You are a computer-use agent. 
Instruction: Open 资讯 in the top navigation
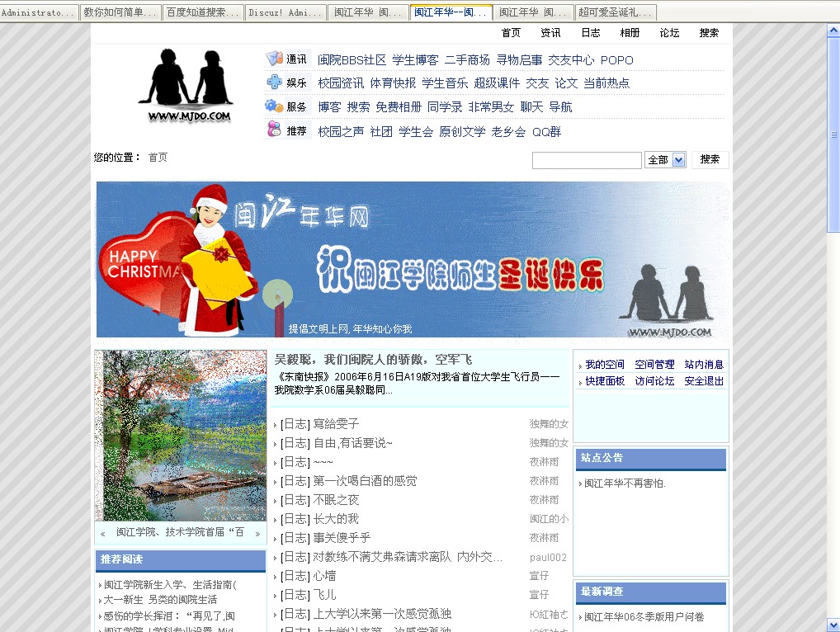click(x=550, y=33)
